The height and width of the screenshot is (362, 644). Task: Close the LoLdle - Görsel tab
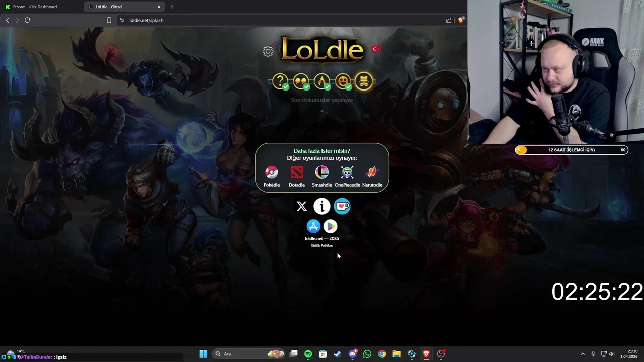click(x=159, y=7)
